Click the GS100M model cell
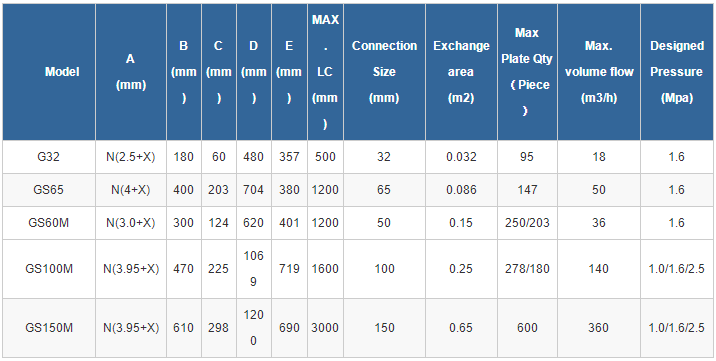The image size is (716, 361). 49,268
